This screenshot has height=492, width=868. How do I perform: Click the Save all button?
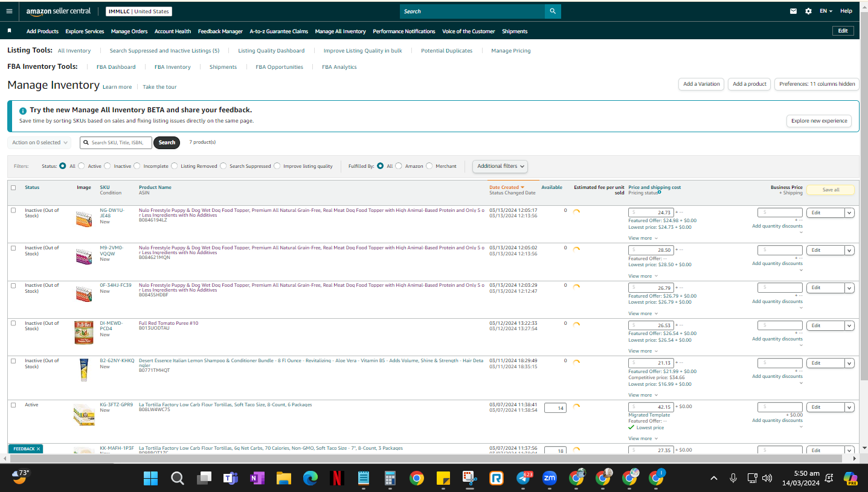click(831, 190)
